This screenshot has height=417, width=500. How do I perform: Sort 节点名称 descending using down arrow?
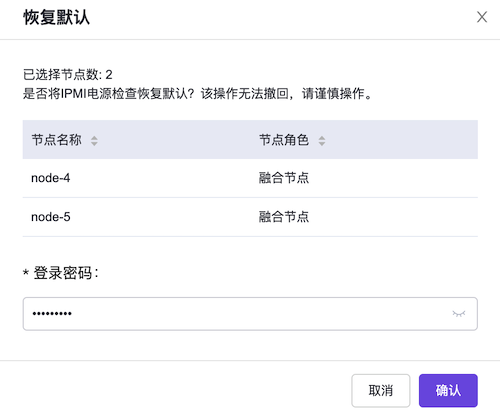[94, 144]
